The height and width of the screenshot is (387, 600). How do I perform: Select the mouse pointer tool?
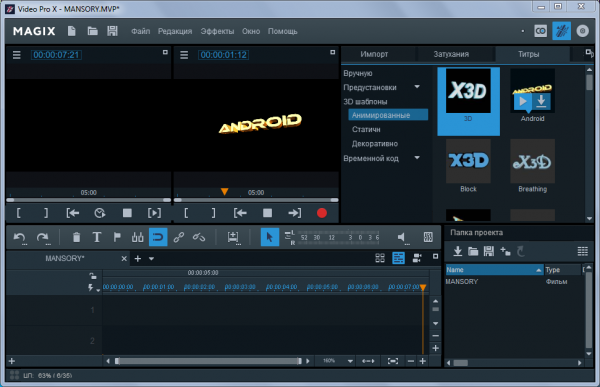point(270,237)
